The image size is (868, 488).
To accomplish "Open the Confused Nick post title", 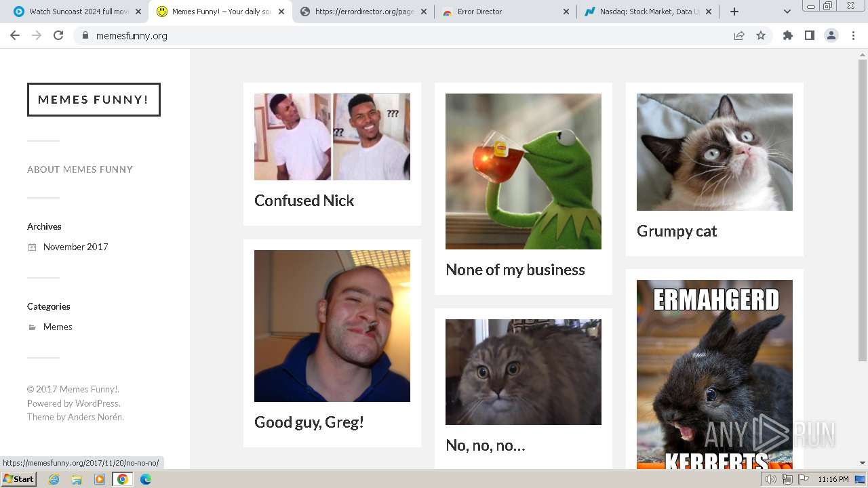I will (304, 201).
